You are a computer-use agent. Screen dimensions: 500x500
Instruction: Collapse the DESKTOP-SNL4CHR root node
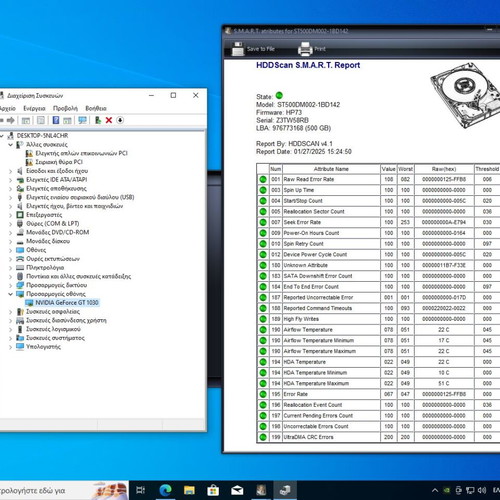(2, 136)
